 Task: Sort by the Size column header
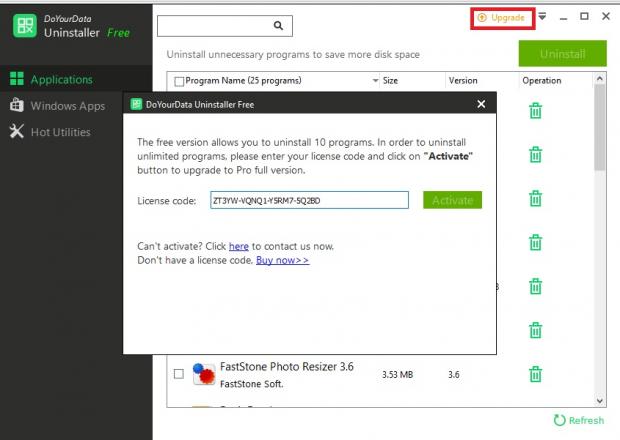(390, 80)
